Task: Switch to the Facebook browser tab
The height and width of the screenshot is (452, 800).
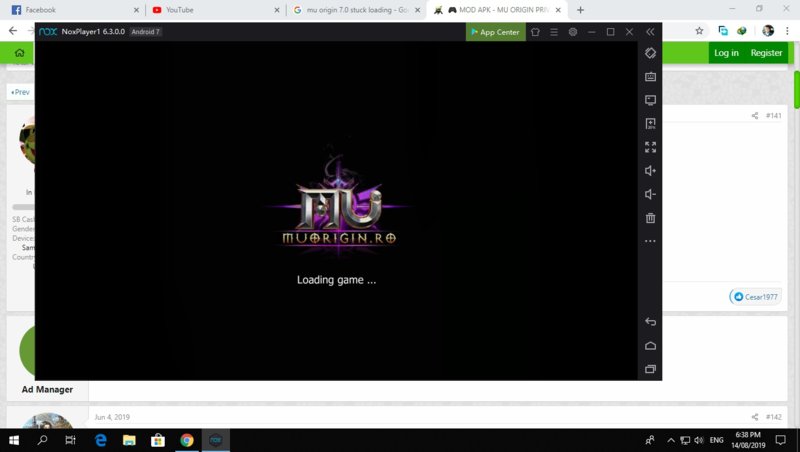Action: (x=74, y=10)
